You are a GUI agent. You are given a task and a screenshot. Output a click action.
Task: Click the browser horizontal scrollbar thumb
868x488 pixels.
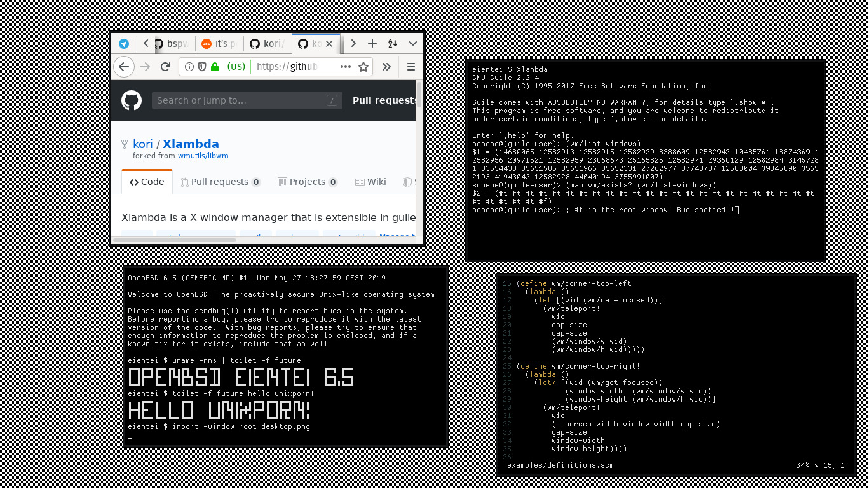tap(175, 240)
